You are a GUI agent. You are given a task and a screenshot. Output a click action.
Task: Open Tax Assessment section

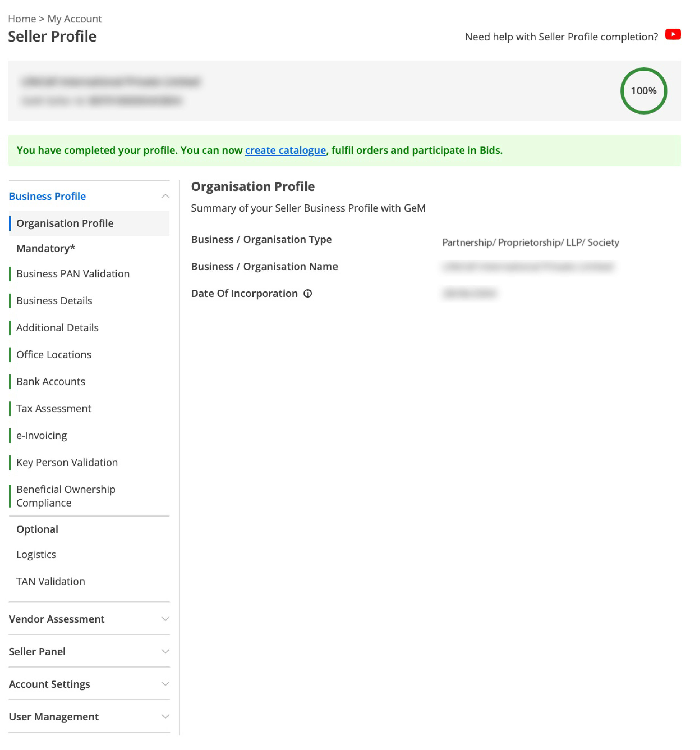54,409
